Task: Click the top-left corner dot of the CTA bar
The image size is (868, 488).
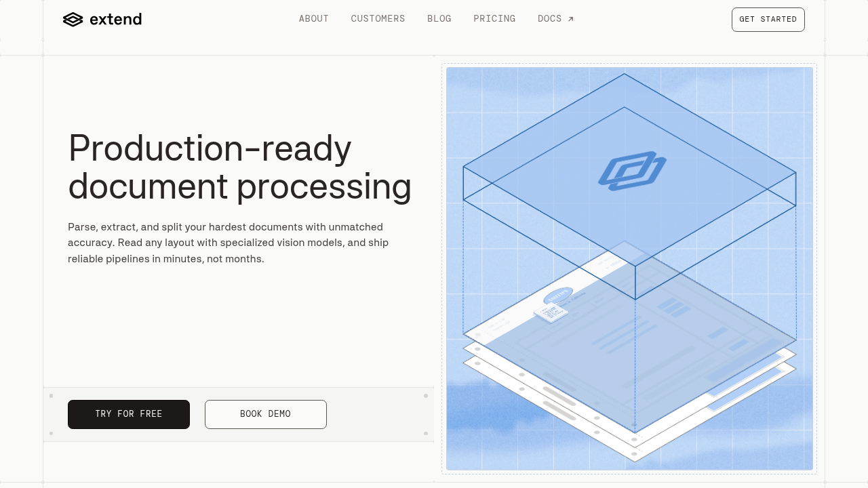Action: click(51, 396)
